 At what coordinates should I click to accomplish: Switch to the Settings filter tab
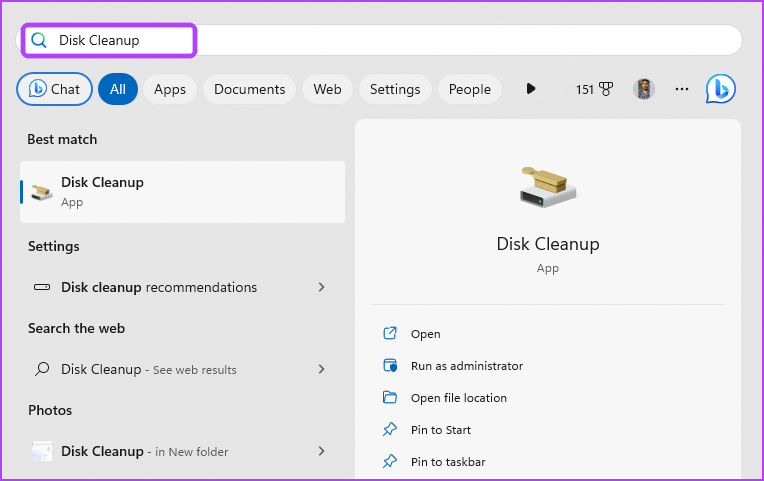(x=395, y=89)
